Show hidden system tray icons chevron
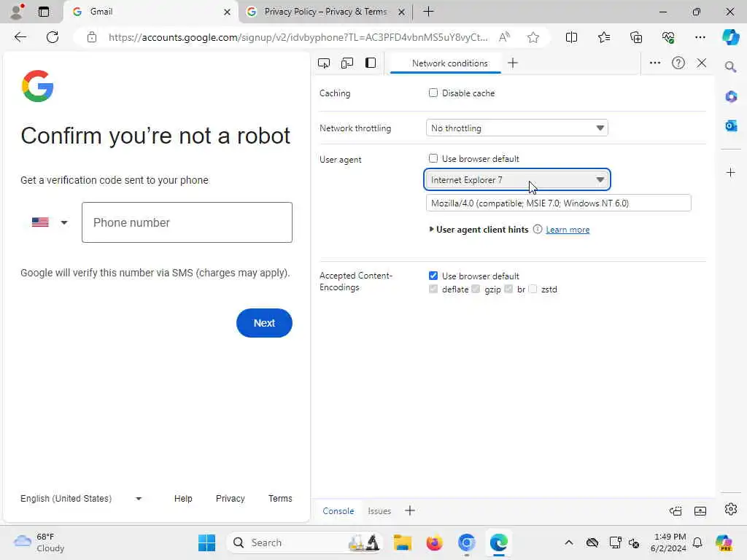 click(569, 542)
